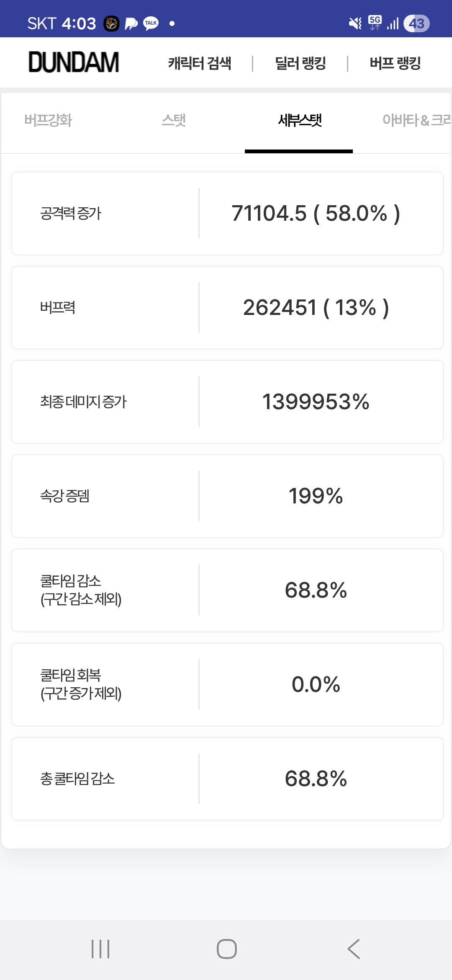Tap the 총 쿨타임 감소 card
This screenshot has height=980, width=452.
(227, 779)
